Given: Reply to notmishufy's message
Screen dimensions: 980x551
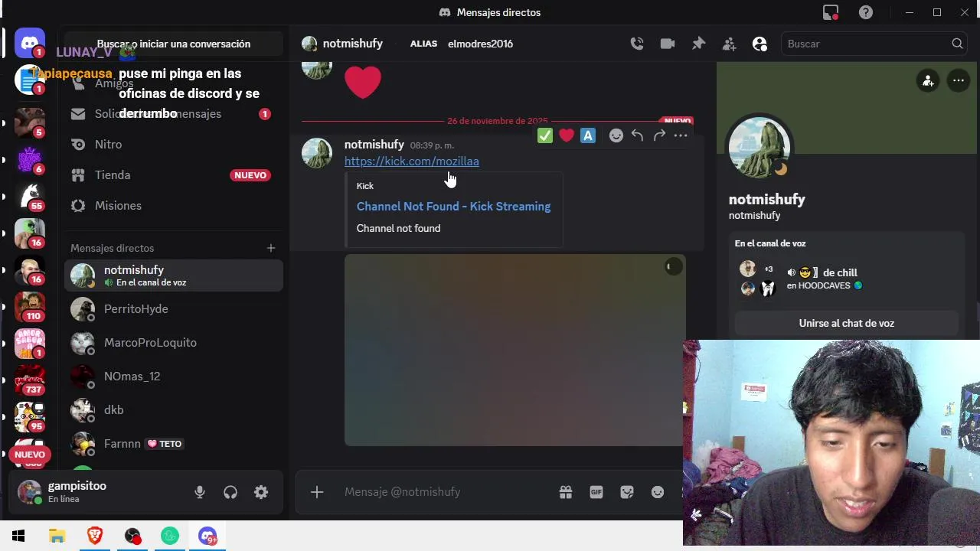Looking at the screenshot, I should (637, 135).
